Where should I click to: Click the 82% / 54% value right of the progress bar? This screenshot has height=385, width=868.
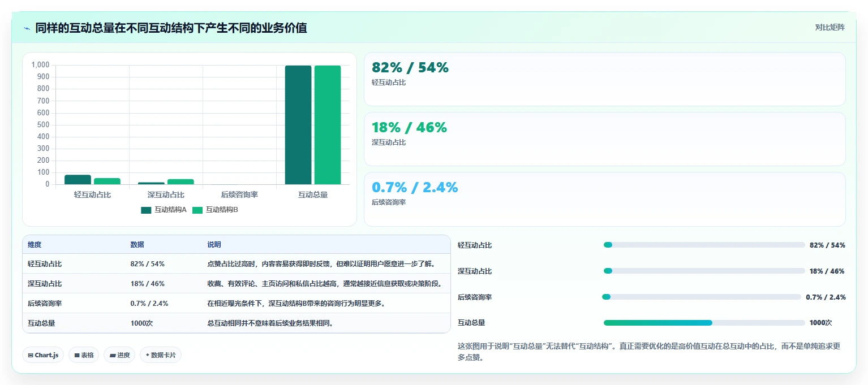(x=827, y=245)
